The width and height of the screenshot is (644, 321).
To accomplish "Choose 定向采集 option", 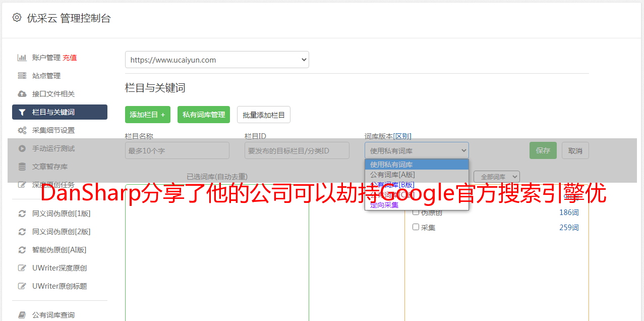I will [417, 205].
